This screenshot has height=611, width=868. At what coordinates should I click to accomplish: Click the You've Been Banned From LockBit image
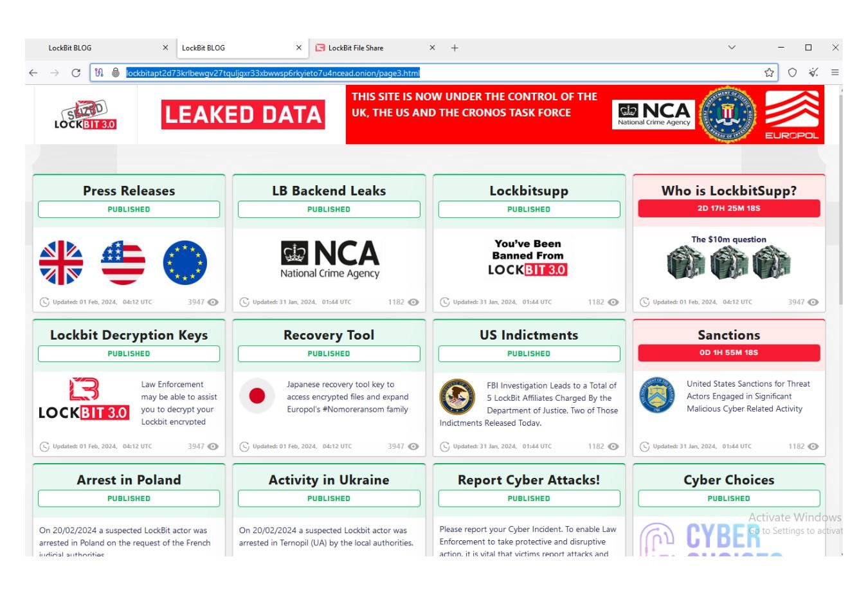528,257
